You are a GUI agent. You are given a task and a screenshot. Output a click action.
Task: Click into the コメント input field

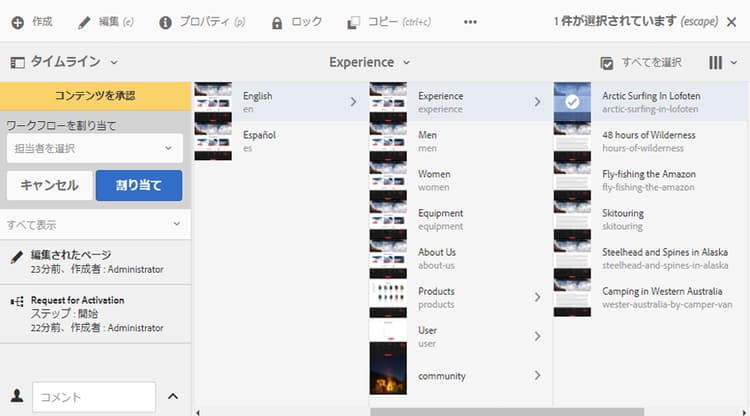click(94, 397)
